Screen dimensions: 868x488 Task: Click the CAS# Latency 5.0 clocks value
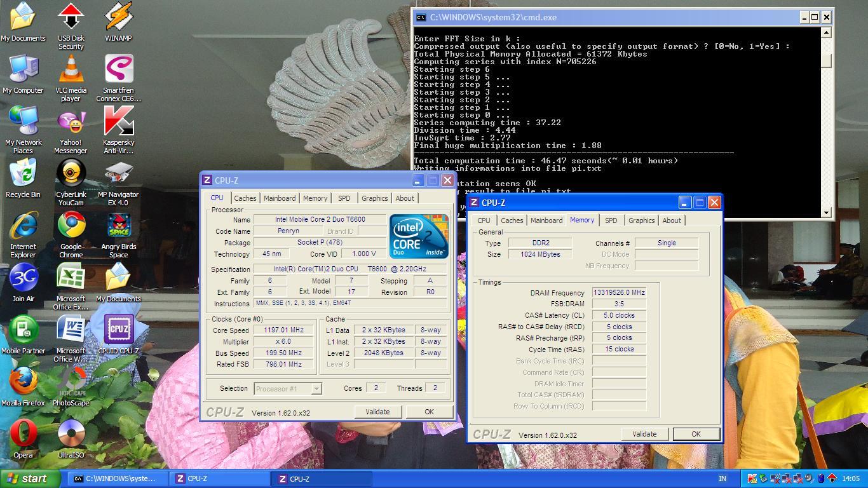click(x=619, y=315)
